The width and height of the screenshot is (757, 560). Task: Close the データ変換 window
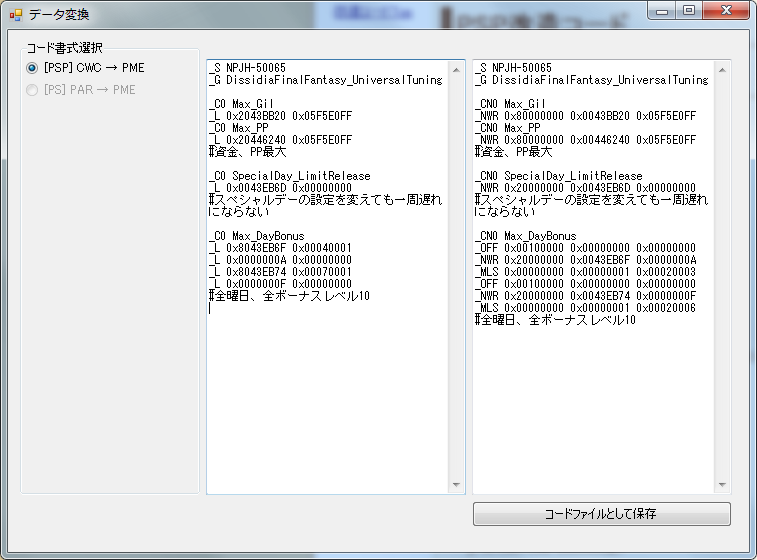(726, 11)
